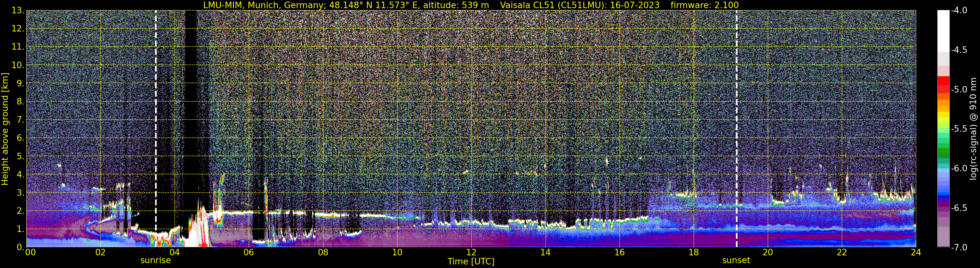Click the '4.' height axis tick label
Screen dimensions: 980x268
tap(20, 174)
